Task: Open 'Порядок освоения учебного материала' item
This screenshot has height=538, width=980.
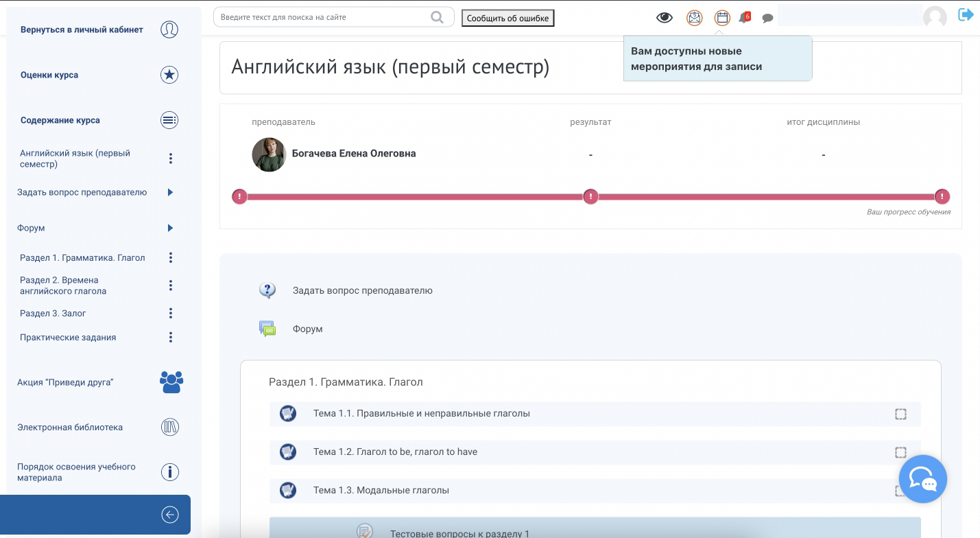Action: click(76, 472)
